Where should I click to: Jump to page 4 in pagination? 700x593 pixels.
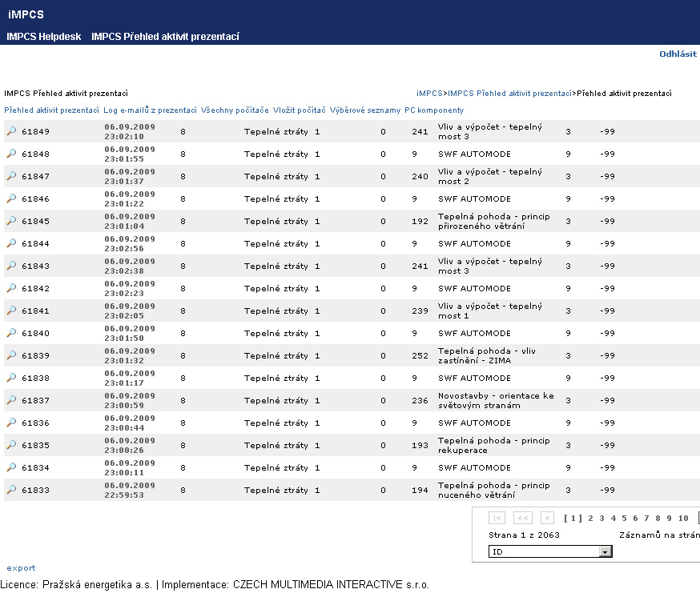point(613,518)
